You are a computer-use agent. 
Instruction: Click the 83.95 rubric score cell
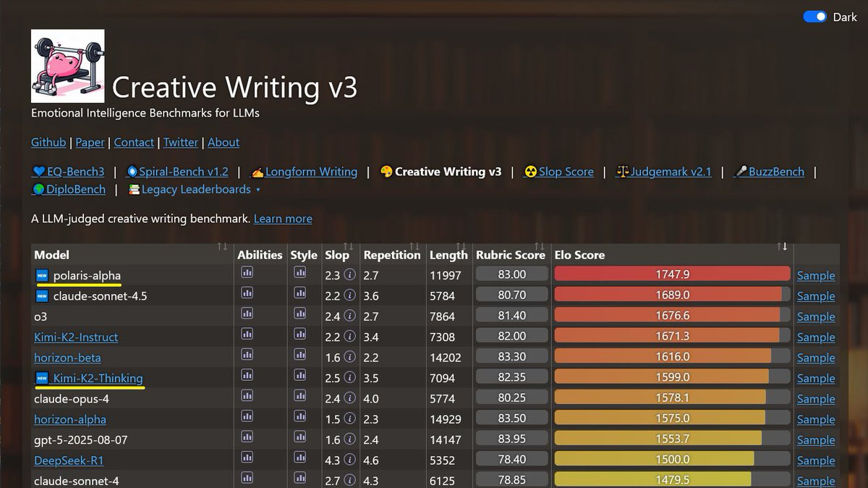tap(511, 439)
